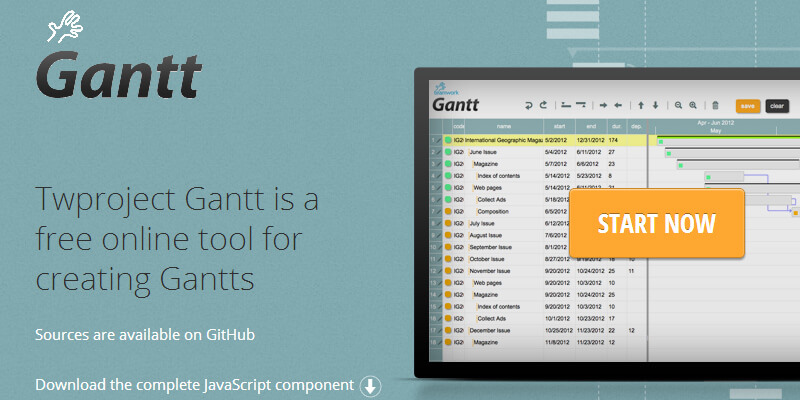
Task: Select the Collect Ads row starting 5/18/2012
Action: click(x=538, y=199)
